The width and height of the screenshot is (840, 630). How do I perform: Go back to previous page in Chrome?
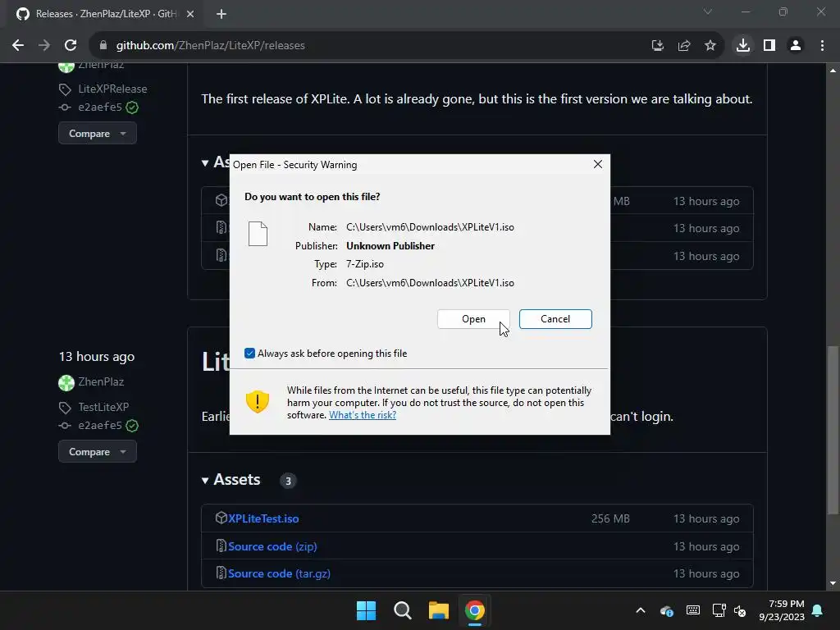click(x=18, y=46)
